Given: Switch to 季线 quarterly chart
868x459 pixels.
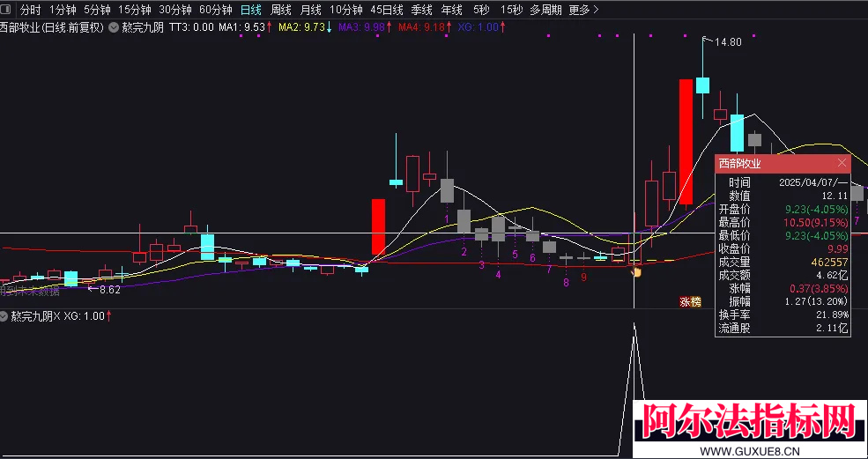Looking at the screenshot, I should (422, 10).
